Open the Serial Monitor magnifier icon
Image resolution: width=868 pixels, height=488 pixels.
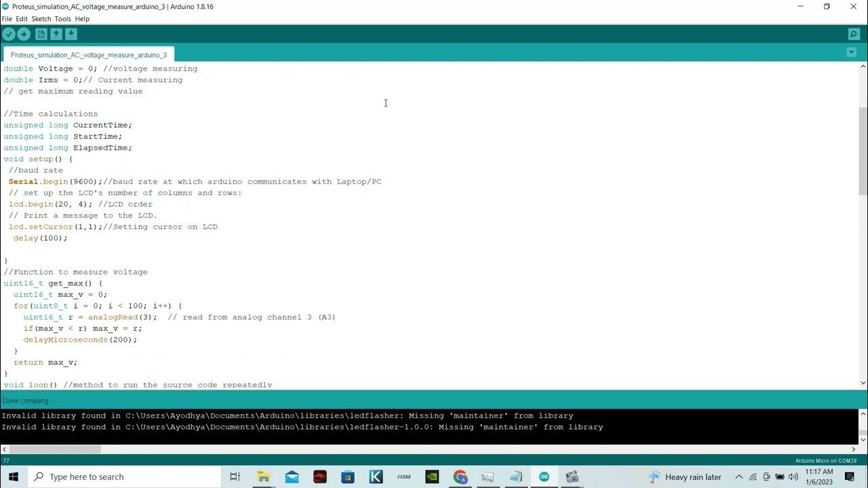coord(854,34)
